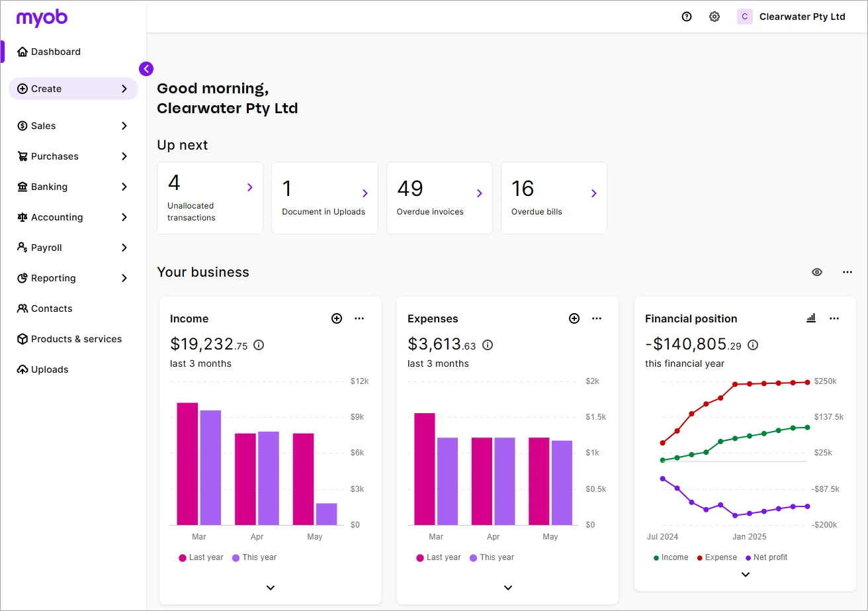Image resolution: width=868 pixels, height=611 pixels.
Task: Click the Products & services box icon
Action: (x=22, y=339)
